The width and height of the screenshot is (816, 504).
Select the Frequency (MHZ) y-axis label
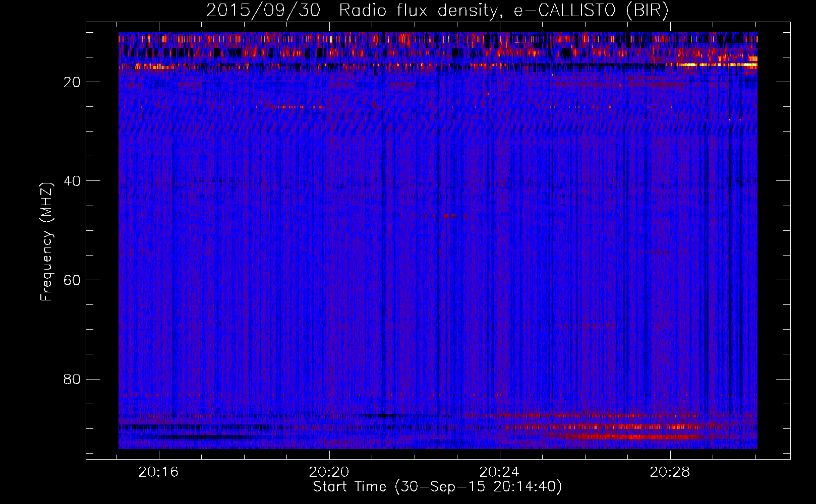(46, 242)
